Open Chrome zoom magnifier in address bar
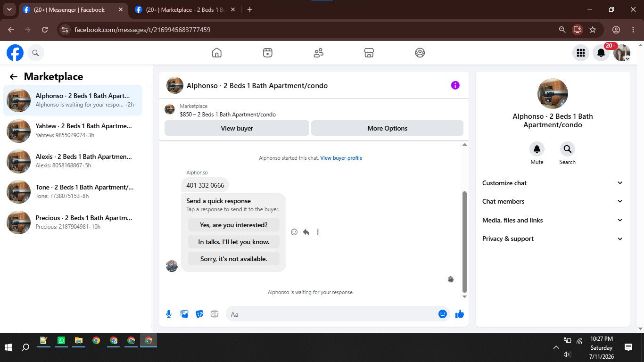Image resolution: width=644 pixels, height=362 pixels. click(562, 30)
